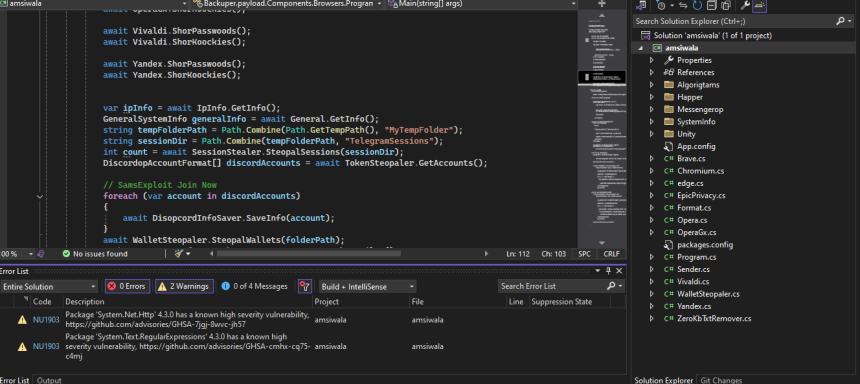Viewport: 860px width, 384px height.
Task: Click the magnifier icon in Search Error List
Action: [612, 286]
